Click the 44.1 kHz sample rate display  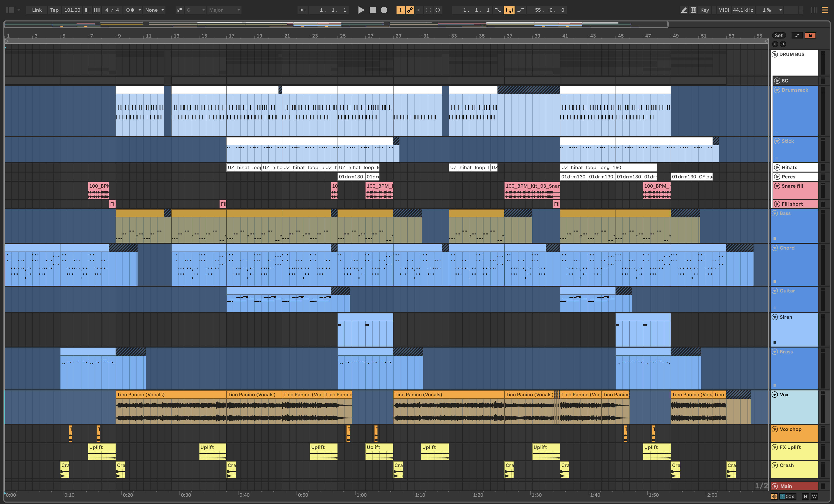[743, 10]
